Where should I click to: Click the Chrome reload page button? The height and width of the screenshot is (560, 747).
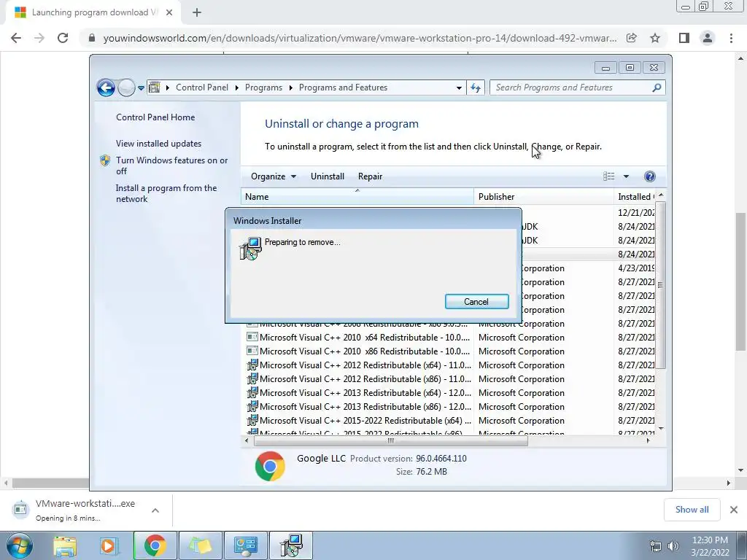63,38
